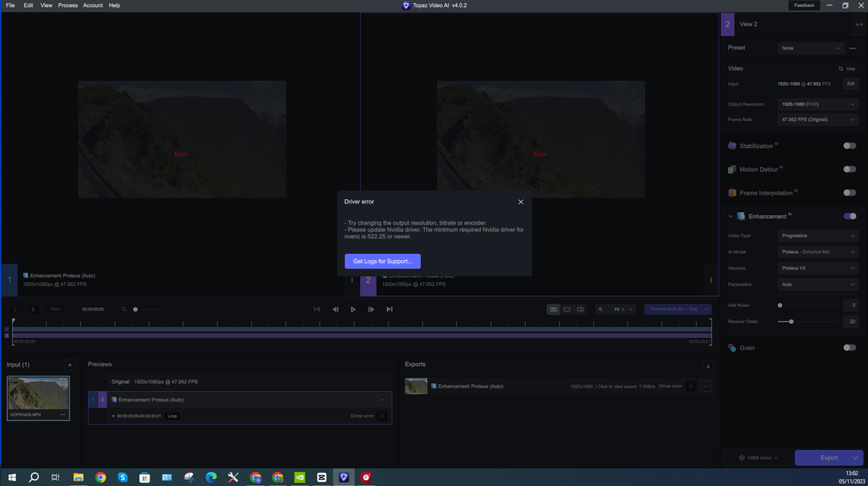Click the Grain feature icon
Screen dimensions: 868x486
(732, 347)
